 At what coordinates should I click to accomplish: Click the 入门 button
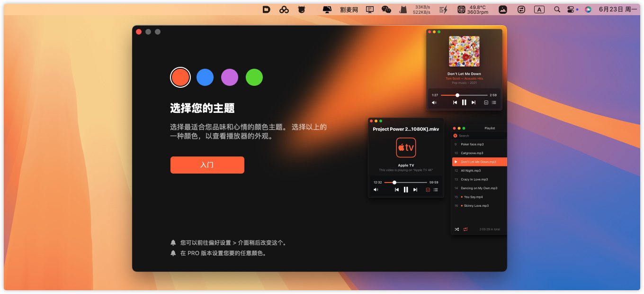point(207,165)
